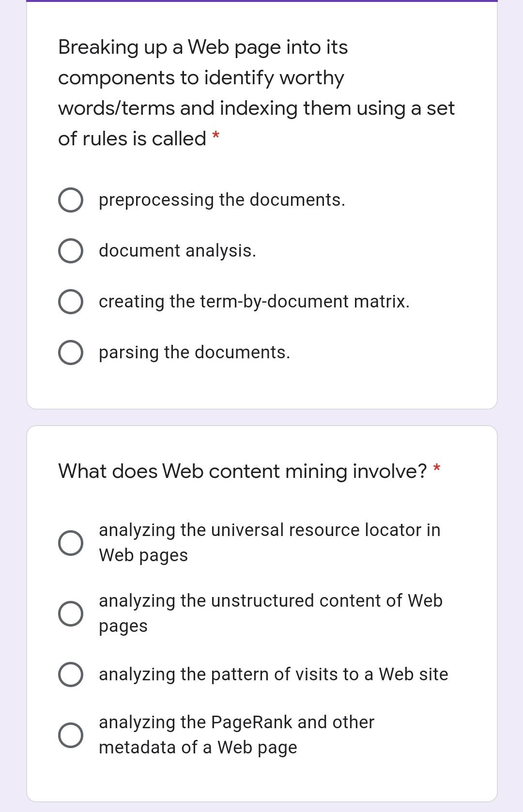Viewport: 523px width, 812px height.
Task: Select the "parsing the documents." answer
Action: tap(70, 352)
